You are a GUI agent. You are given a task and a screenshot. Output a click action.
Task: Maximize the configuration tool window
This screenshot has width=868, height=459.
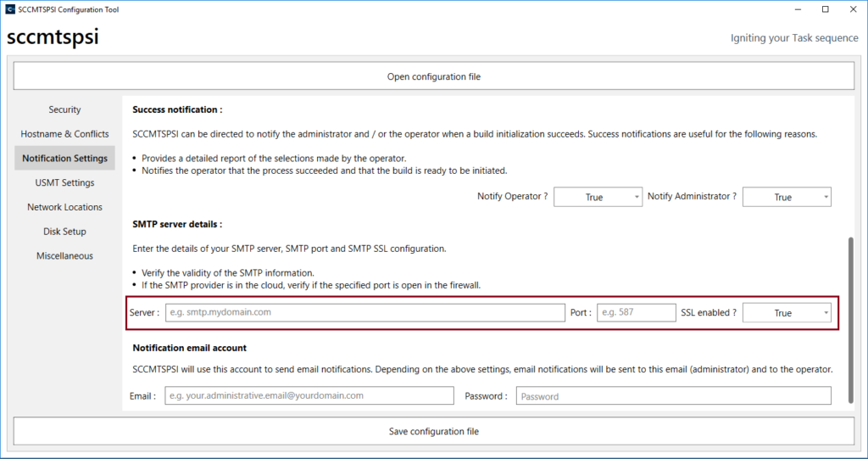(x=825, y=9)
